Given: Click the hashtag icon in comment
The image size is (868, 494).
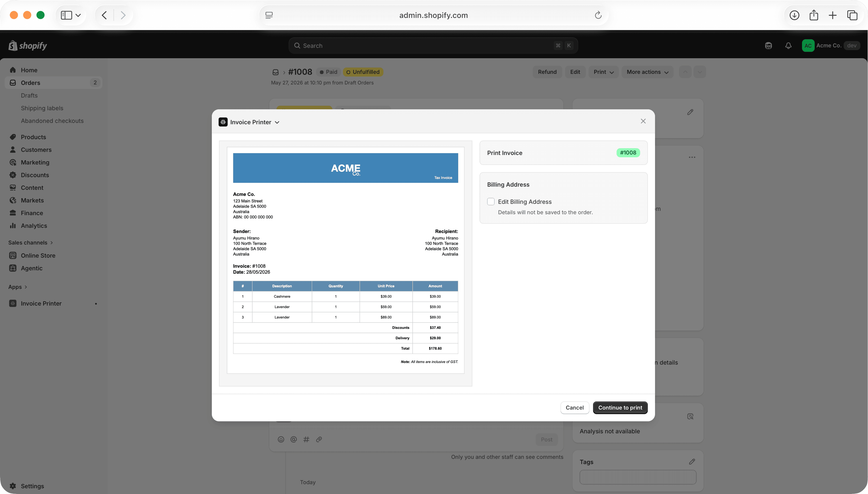Looking at the screenshot, I should click(306, 439).
